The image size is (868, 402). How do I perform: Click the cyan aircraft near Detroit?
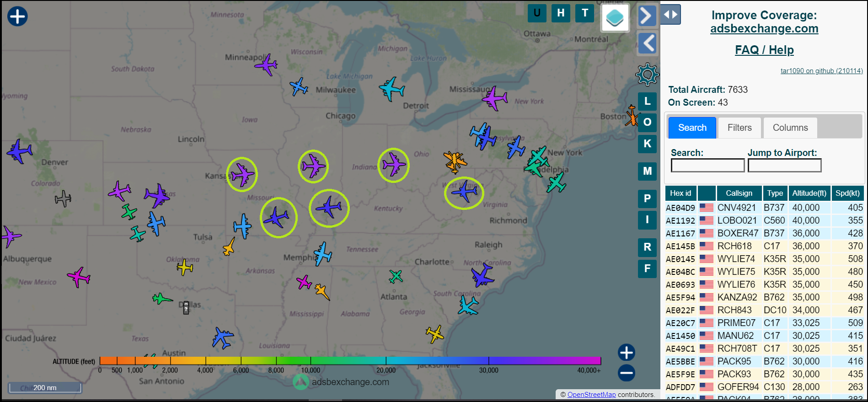[391, 88]
